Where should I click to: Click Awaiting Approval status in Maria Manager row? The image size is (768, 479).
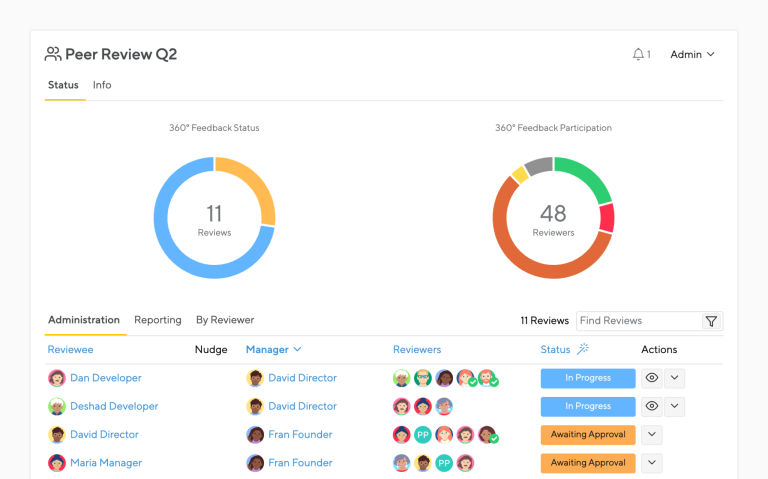tap(588, 463)
